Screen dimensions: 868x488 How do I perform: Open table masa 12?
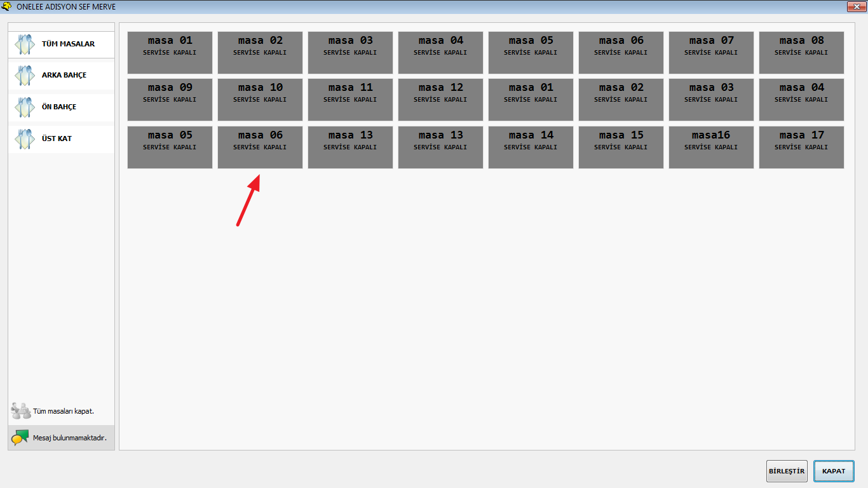(440, 100)
